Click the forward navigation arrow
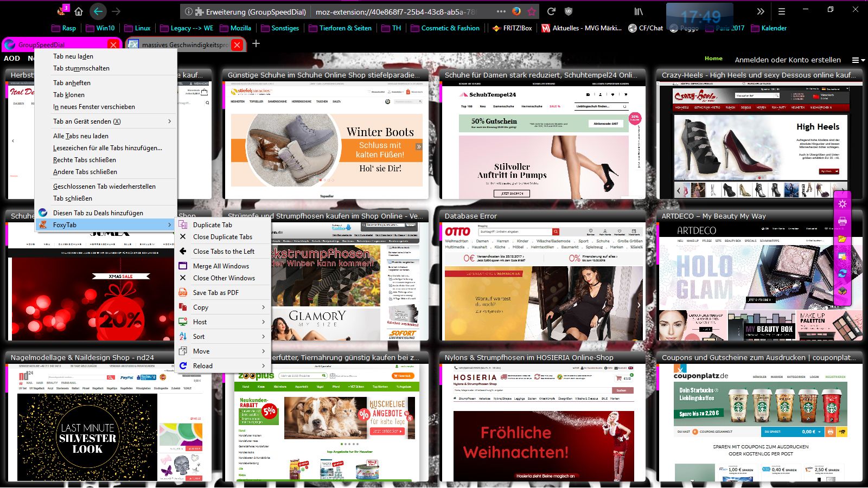 (116, 11)
